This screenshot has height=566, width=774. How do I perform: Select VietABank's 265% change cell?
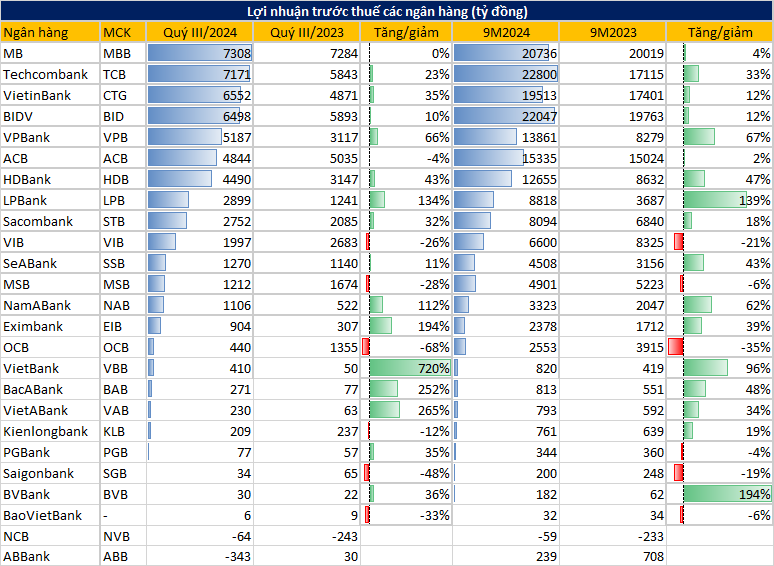[406, 410]
